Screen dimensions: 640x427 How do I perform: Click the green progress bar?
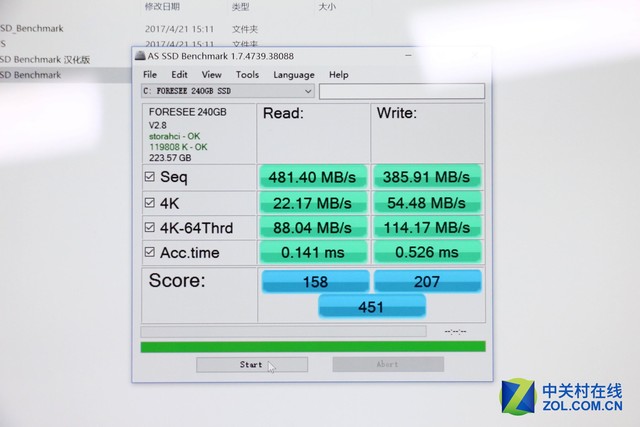click(x=313, y=347)
